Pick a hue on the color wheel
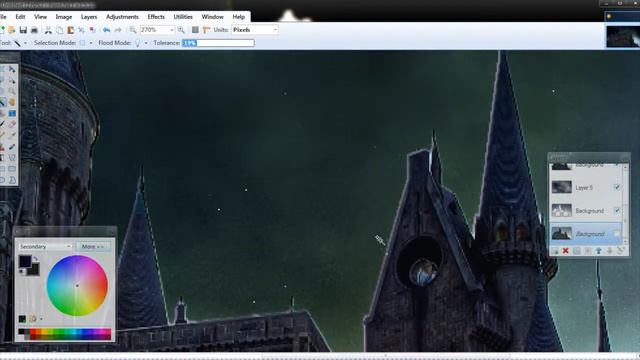640x360 pixels. 77,286
